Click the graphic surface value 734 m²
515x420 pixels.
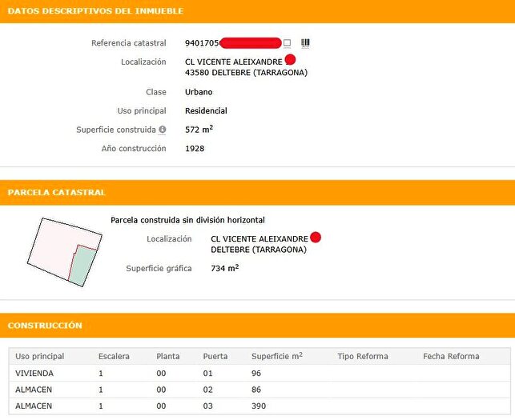tap(224, 268)
